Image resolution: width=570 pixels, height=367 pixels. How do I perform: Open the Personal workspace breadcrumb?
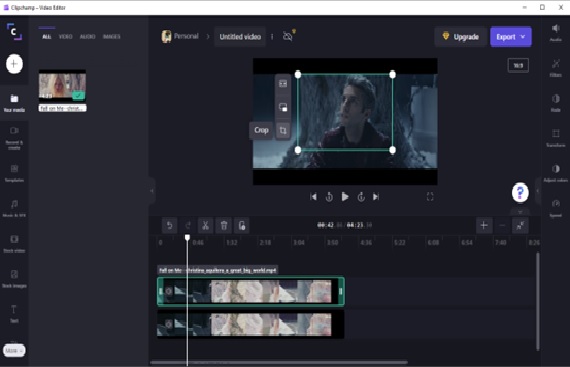click(x=180, y=36)
